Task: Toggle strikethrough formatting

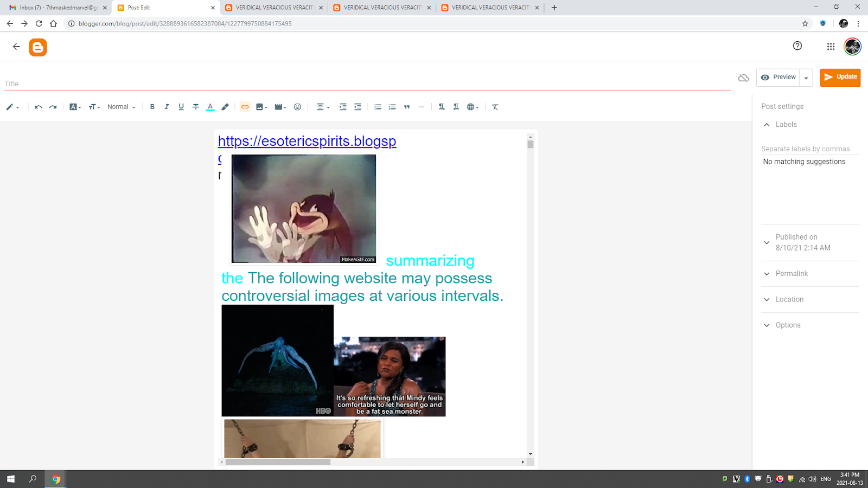Action: click(x=196, y=107)
